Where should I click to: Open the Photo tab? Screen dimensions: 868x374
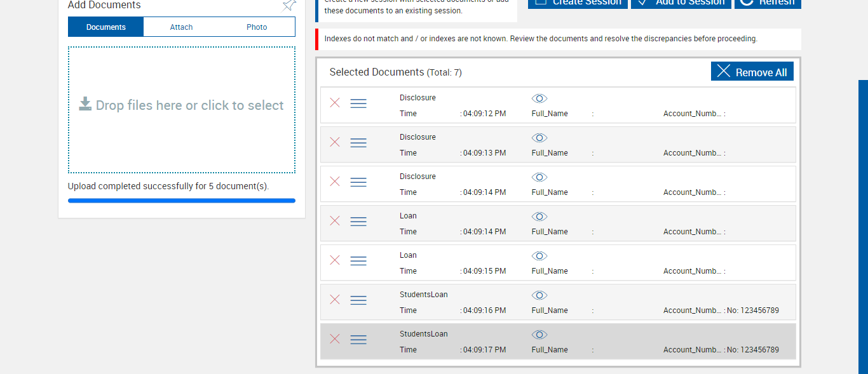[257, 27]
